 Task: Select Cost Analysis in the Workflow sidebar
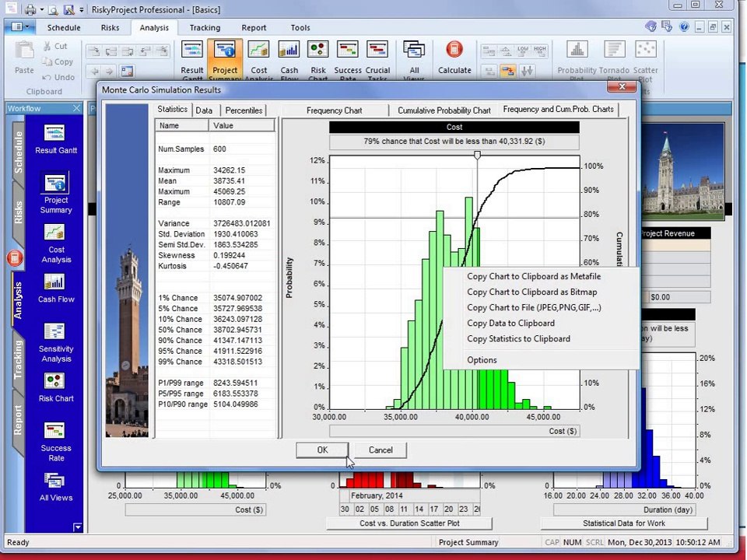(56, 243)
